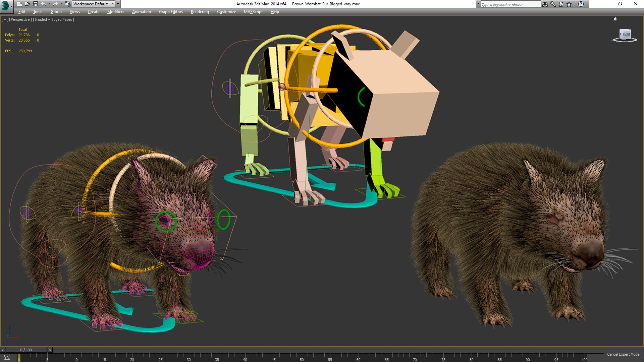The height and width of the screenshot is (362, 644).
Task: Click the next frame arrow on the time slider
Action: (50, 350)
